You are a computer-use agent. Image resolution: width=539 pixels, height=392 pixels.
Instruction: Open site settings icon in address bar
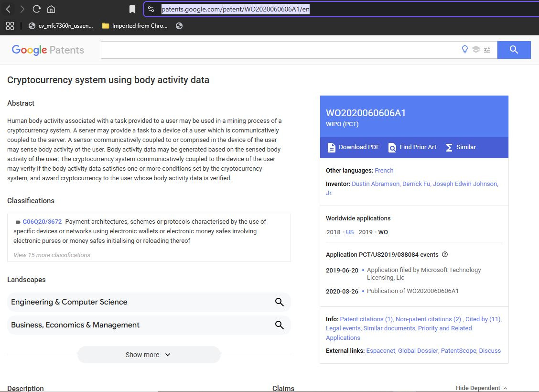pyautogui.click(x=151, y=9)
